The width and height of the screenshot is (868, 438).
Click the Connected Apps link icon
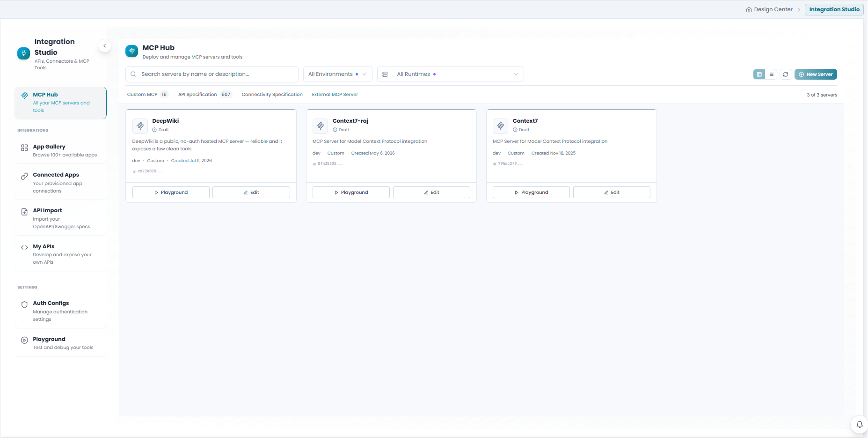[x=24, y=176]
